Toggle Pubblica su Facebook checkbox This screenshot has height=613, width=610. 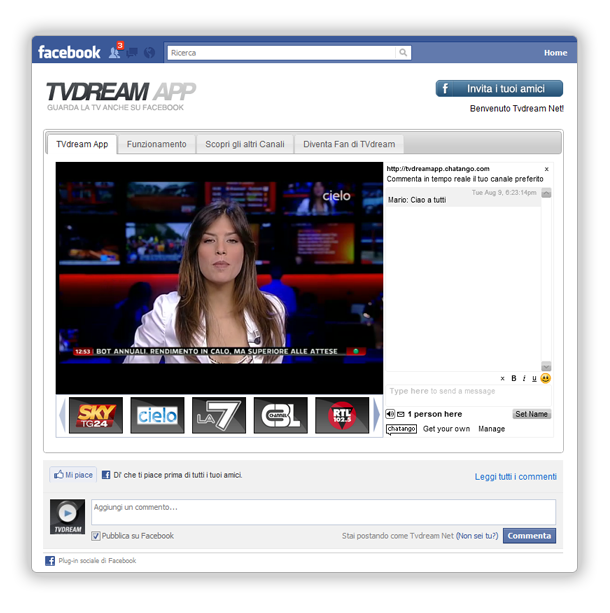(95, 536)
